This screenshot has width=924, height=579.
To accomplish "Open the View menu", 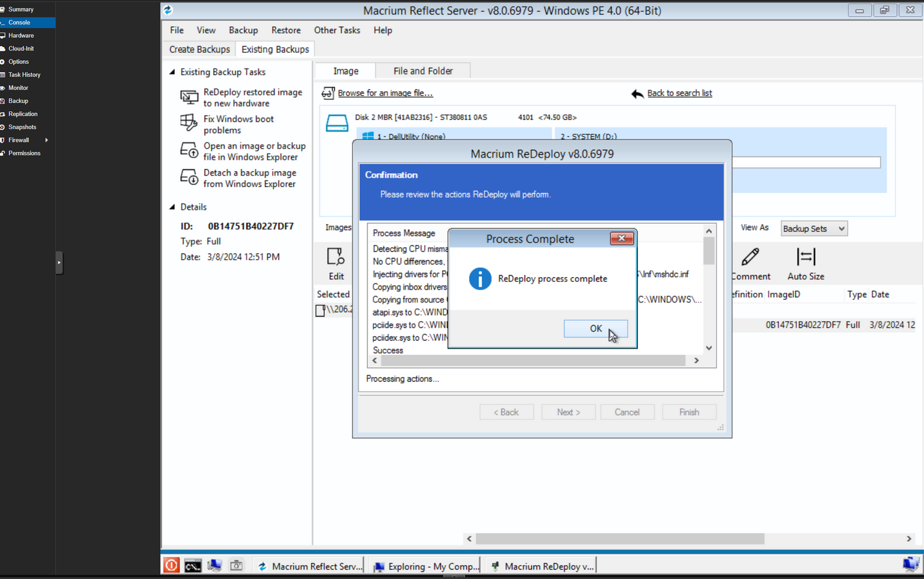I will [205, 30].
